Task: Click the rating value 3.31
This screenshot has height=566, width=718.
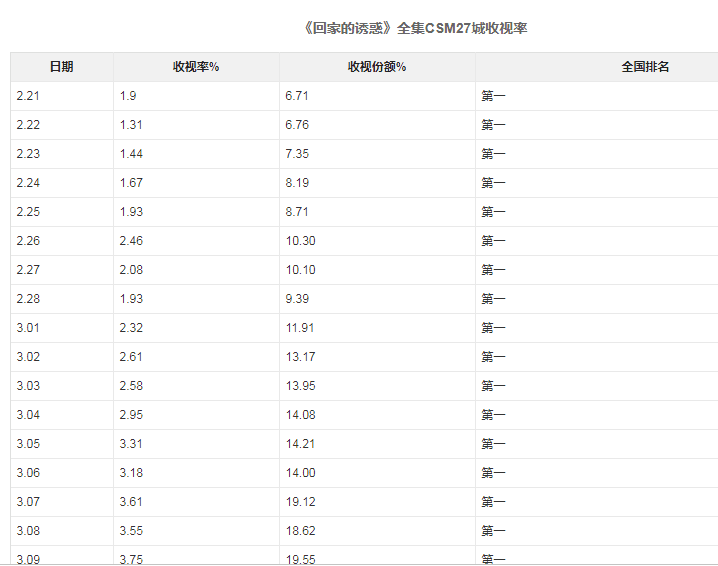Action: point(131,444)
